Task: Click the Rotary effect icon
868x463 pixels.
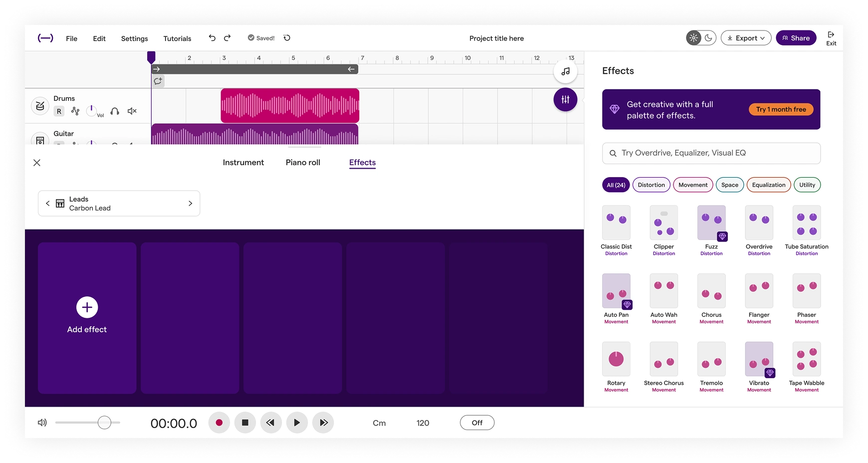Action: (616, 359)
